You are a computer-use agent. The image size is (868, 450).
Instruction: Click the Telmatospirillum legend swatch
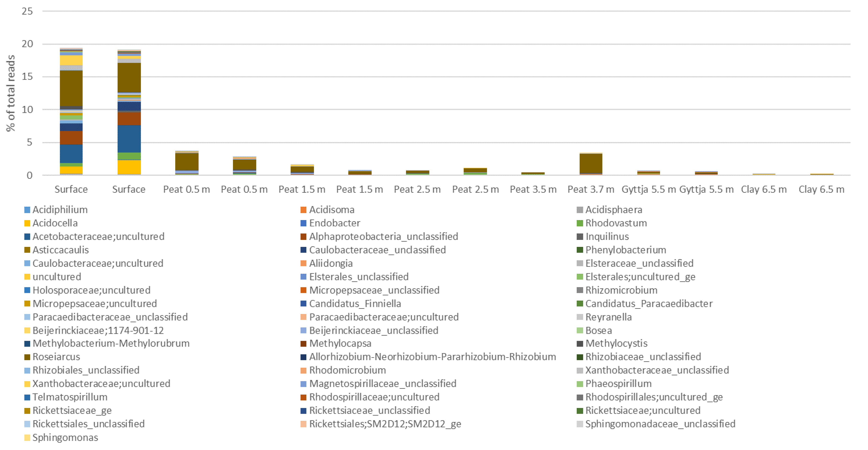coord(27,397)
